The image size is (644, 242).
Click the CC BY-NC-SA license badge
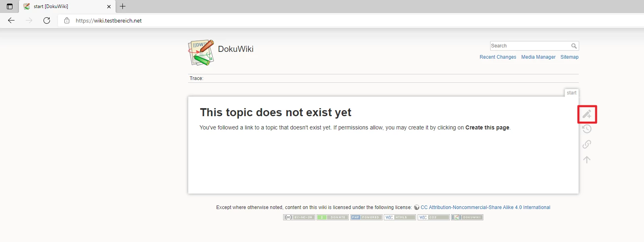tap(299, 217)
